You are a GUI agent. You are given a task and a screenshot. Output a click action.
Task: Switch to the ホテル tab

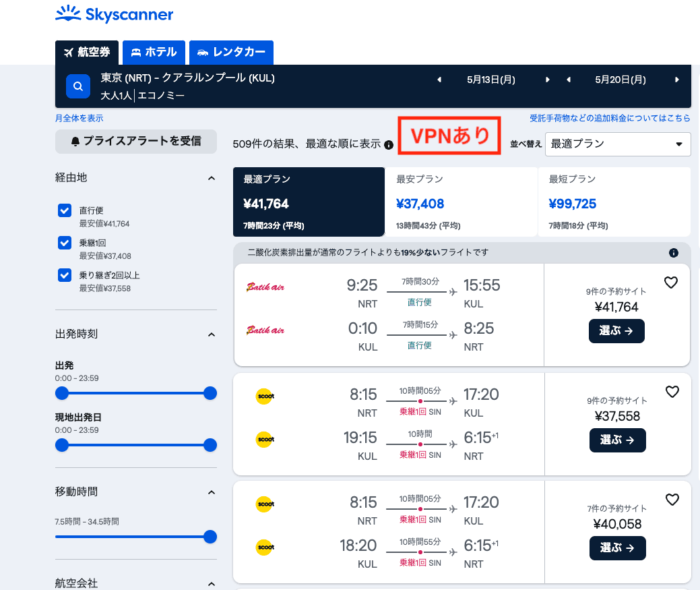(154, 52)
